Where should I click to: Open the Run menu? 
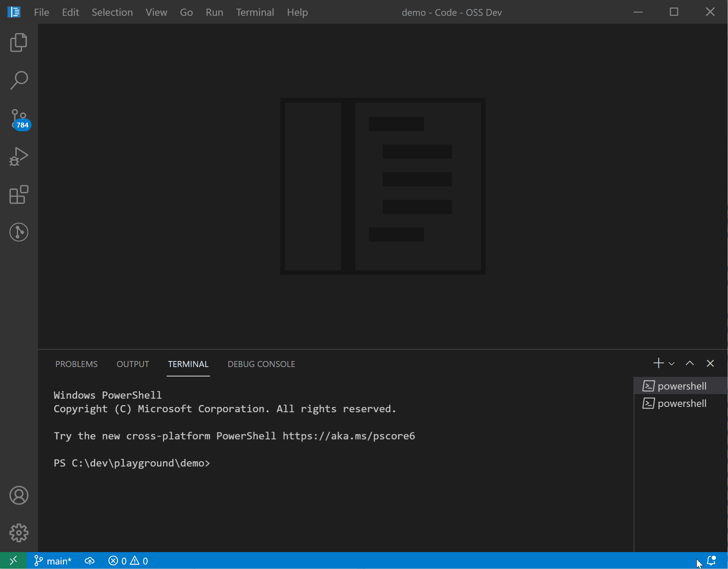click(214, 12)
